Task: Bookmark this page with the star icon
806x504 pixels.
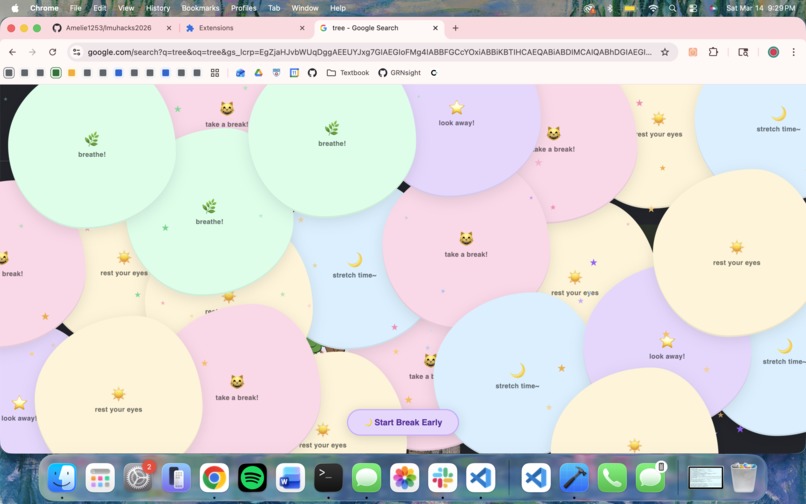Action: coord(665,52)
